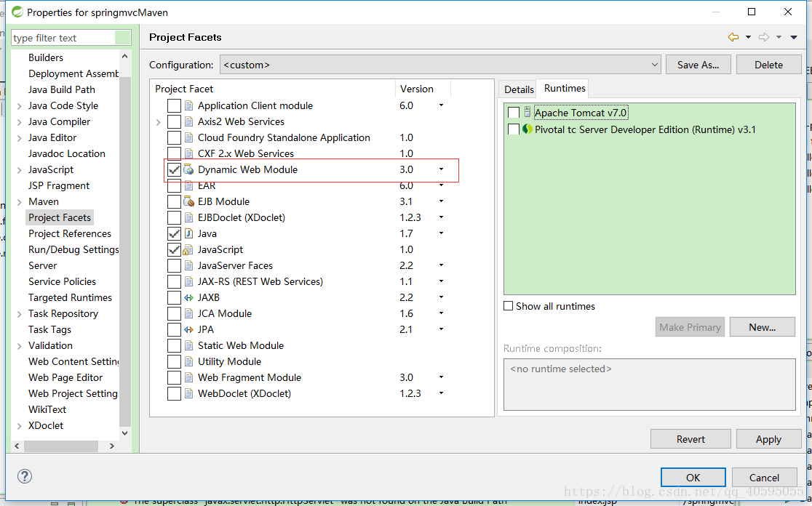Uncheck the Dynamic Web Module checkbox
The width and height of the screenshot is (812, 506).
tap(174, 169)
